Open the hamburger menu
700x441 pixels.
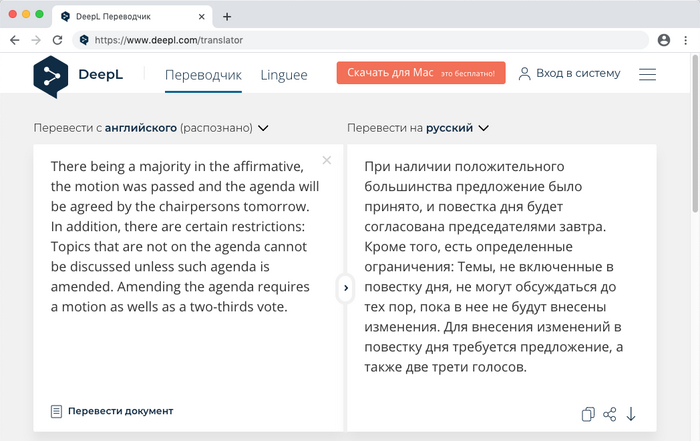647,74
